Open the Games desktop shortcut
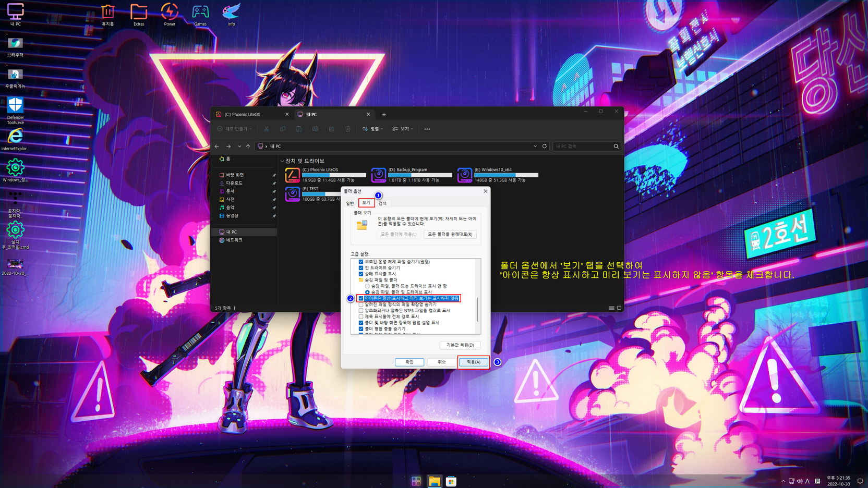 200,14
